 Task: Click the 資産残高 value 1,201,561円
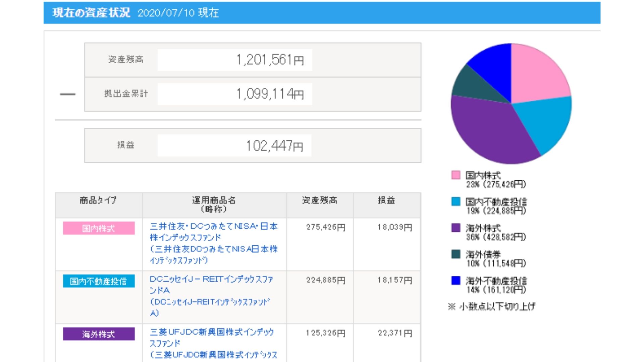[x=270, y=60]
